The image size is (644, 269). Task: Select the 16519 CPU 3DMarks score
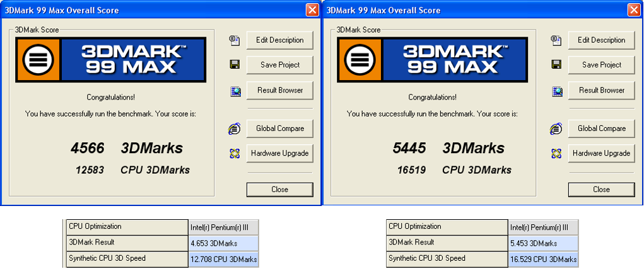tap(454, 169)
